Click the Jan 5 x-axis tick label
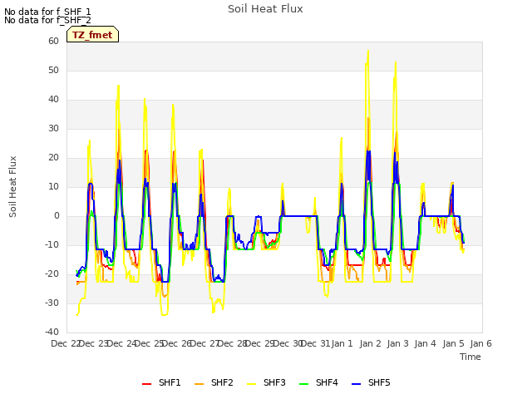The height and width of the screenshot is (399, 532). (x=453, y=343)
